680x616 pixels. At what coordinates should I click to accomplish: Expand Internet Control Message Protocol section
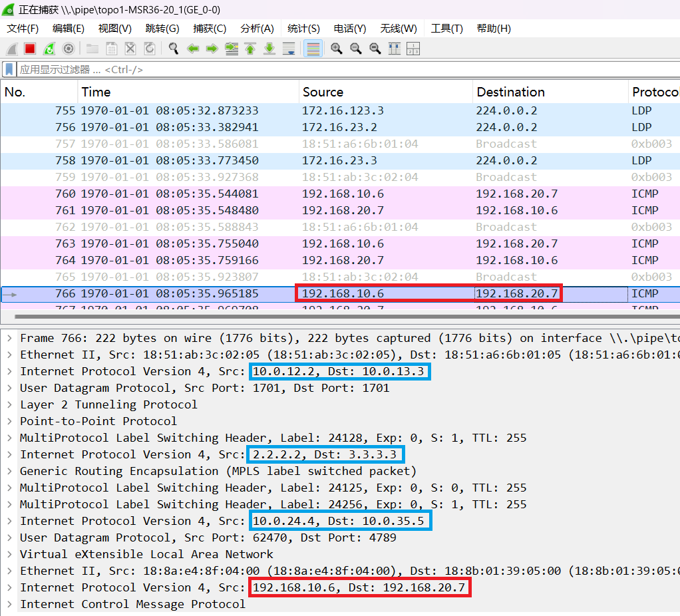click(9, 604)
